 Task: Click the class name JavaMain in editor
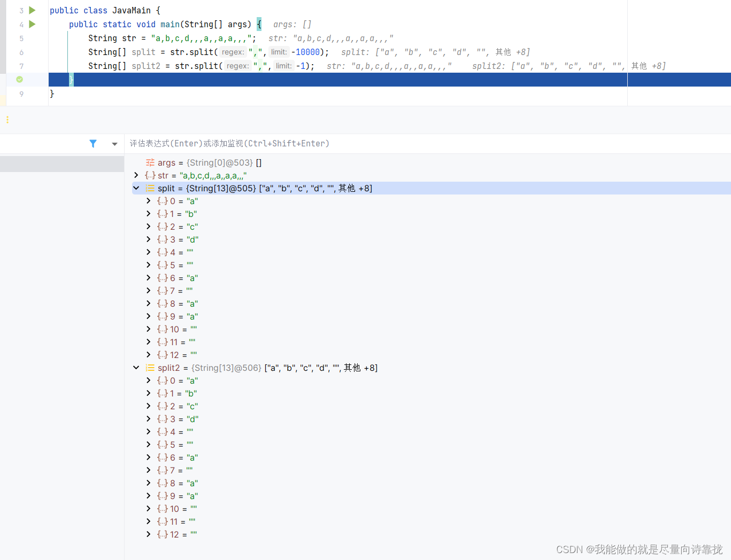point(132,10)
